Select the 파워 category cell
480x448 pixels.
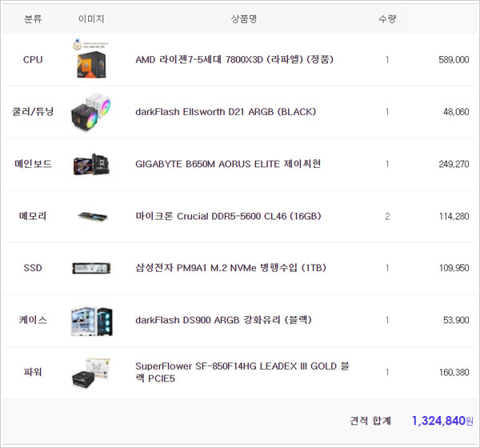pos(33,372)
